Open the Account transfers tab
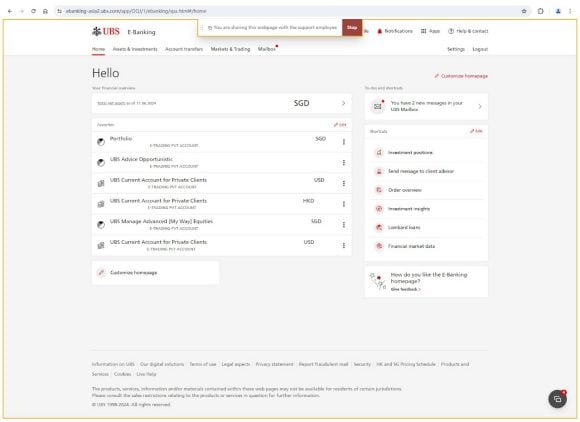The image size is (580, 422). (x=184, y=49)
